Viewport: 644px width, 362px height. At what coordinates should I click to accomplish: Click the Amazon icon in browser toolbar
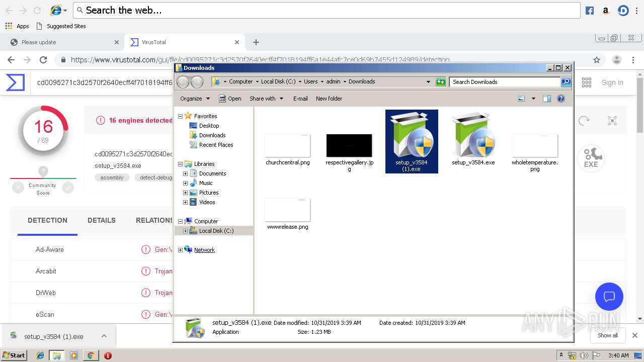point(606,11)
